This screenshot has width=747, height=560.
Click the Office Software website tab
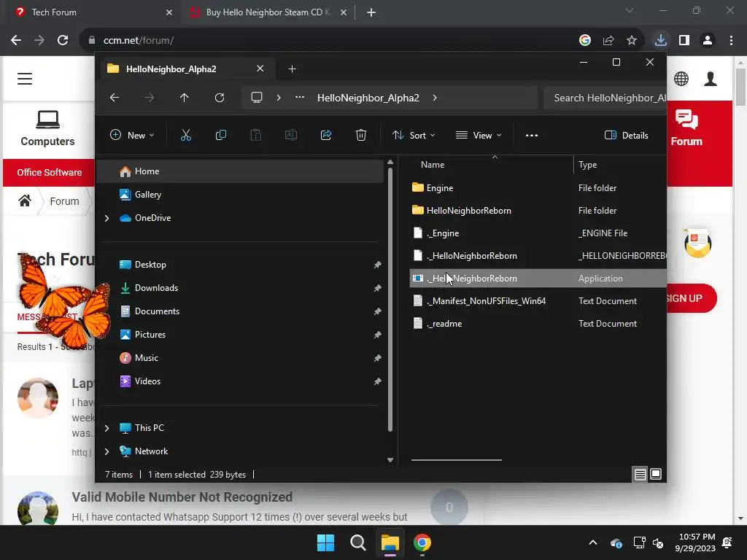coord(49,172)
